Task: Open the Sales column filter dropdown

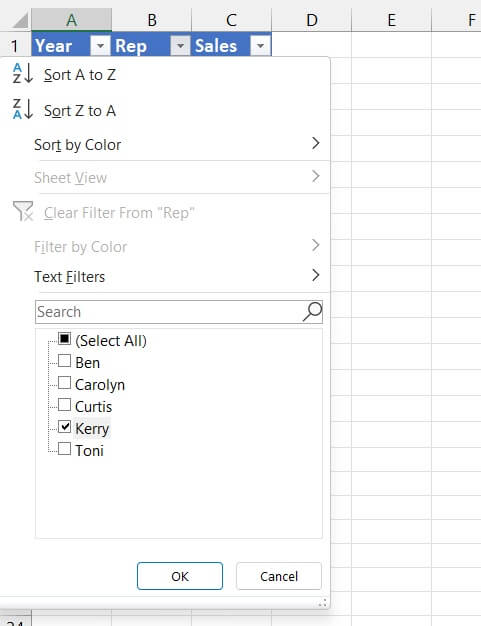Action: click(260, 46)
